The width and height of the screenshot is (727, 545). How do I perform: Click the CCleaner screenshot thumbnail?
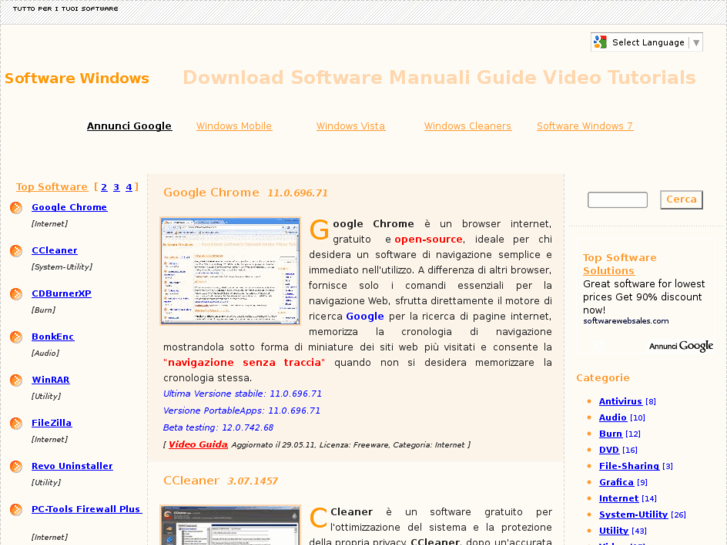click(230, 525)
